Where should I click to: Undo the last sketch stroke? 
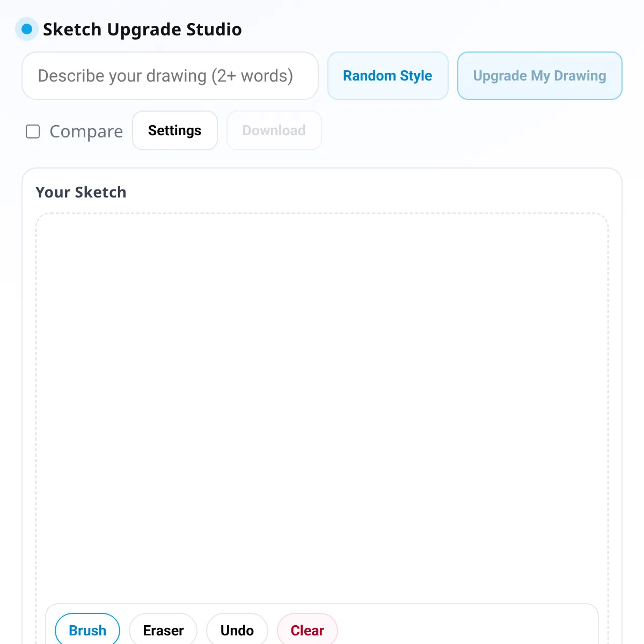pos(237,630)
